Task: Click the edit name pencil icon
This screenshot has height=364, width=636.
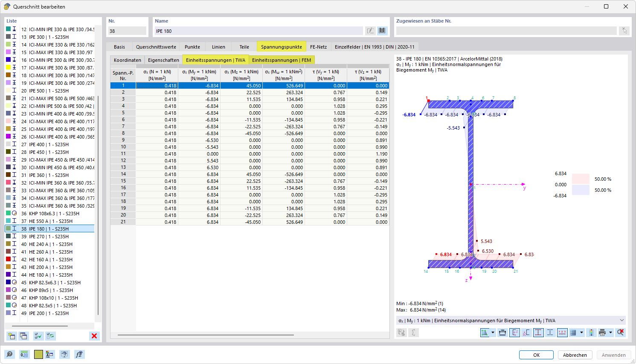Action: pyautogui.click(x=370, y=31)
